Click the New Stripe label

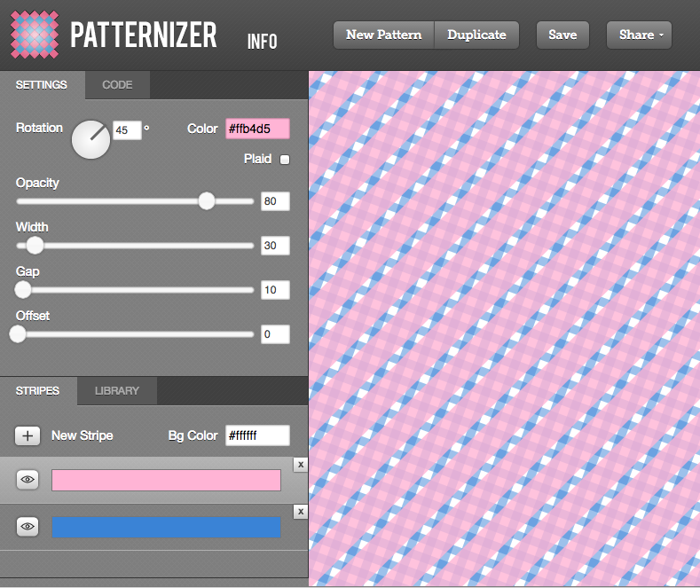(x=83, y=435)
